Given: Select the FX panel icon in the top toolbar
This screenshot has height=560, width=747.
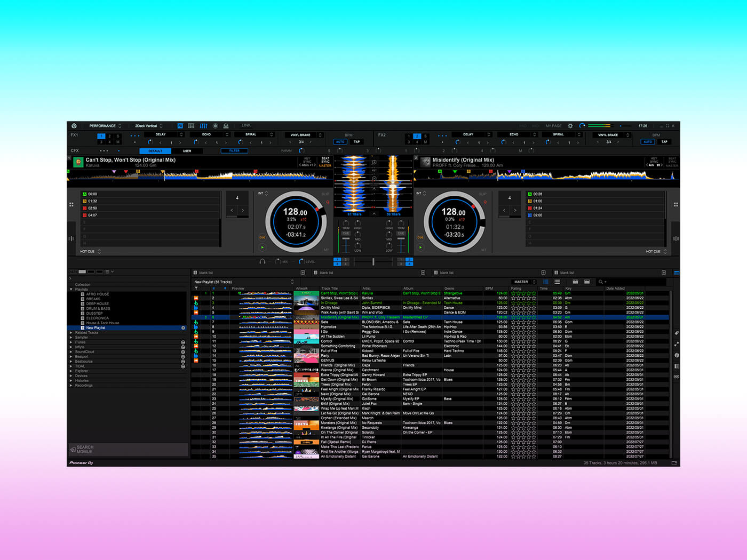Looking at the screenshot, I should click(x=180, y=125).
